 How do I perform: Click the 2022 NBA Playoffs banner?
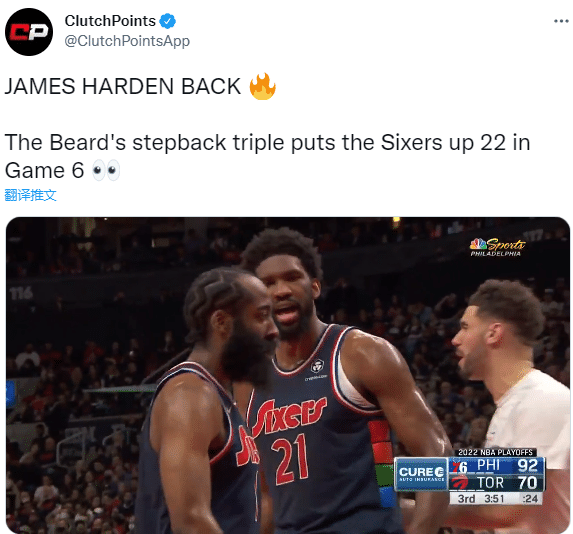(496, 452)
